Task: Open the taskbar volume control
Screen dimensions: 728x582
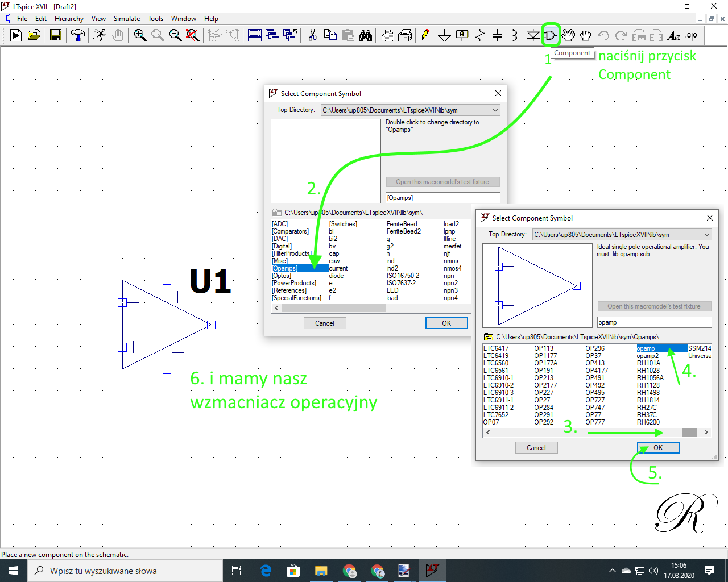Action: tap(653, 571)
